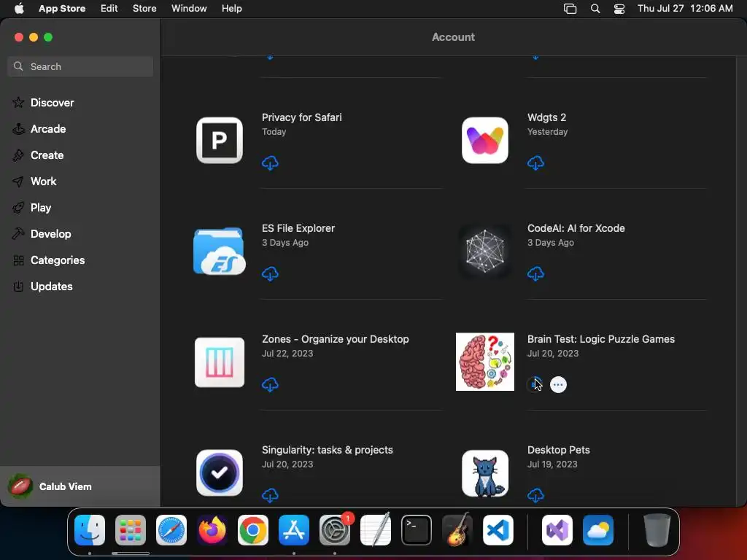Screen dimensions: 747x560
Task: Open System Settings from the Dock
Action: point(335,529)
